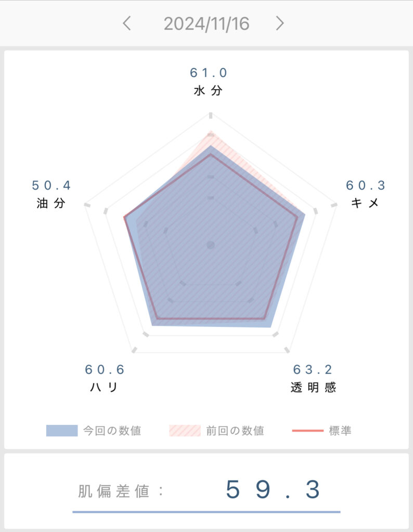The image size is (413, 532).
Task: Select the 水分 axis label
Action: (x=208, y=90)
